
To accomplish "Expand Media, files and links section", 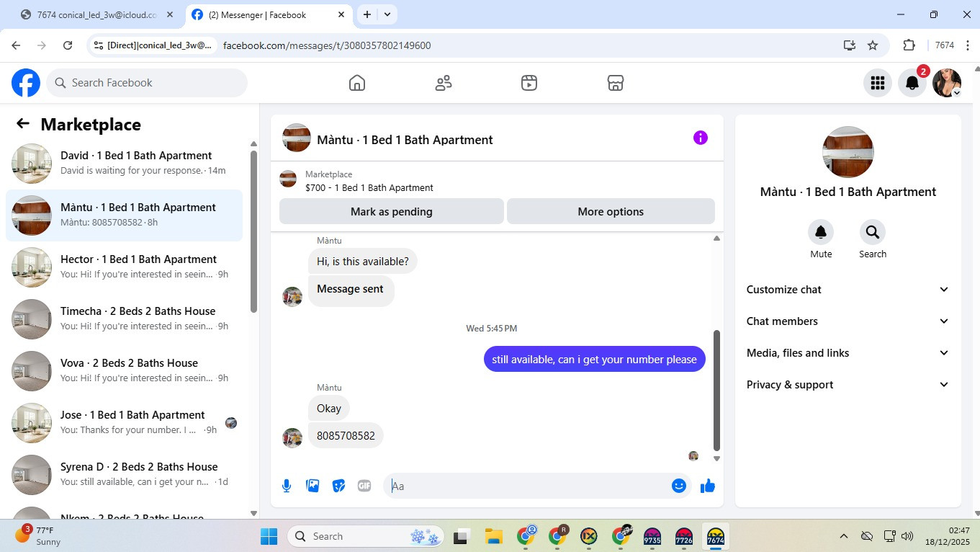I will (848, 353).
